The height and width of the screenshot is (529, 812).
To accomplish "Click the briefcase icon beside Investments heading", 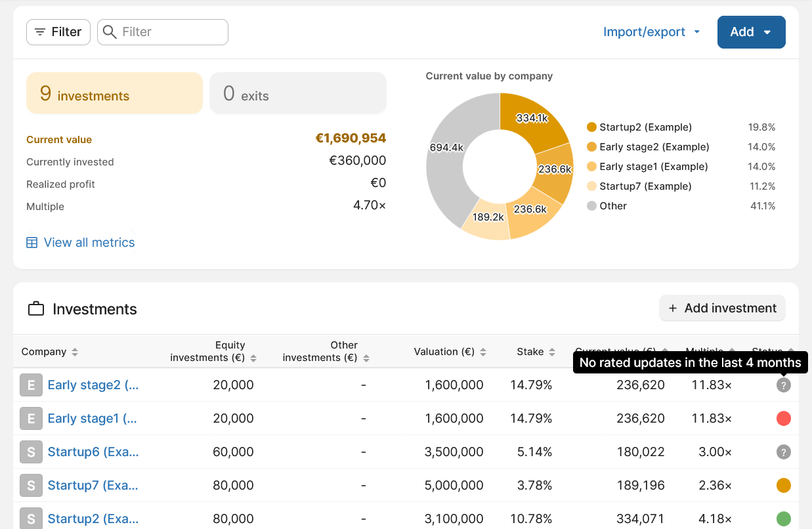I will coord(36,309).
